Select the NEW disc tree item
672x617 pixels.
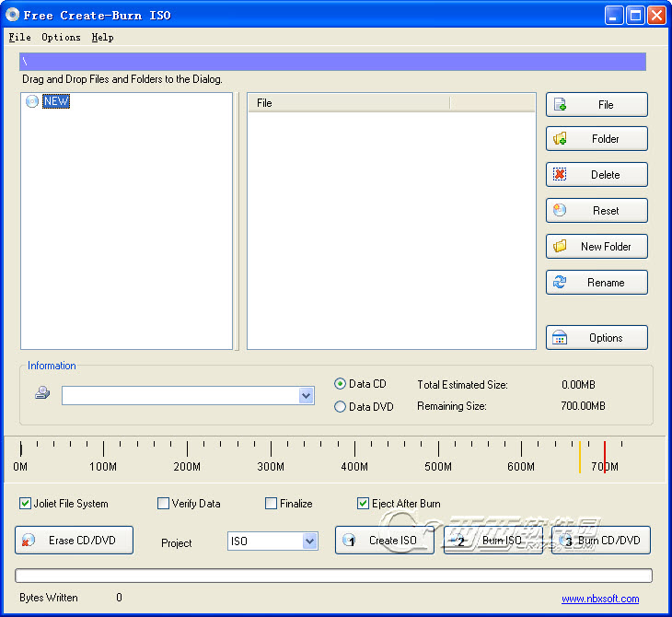point(56,102)
